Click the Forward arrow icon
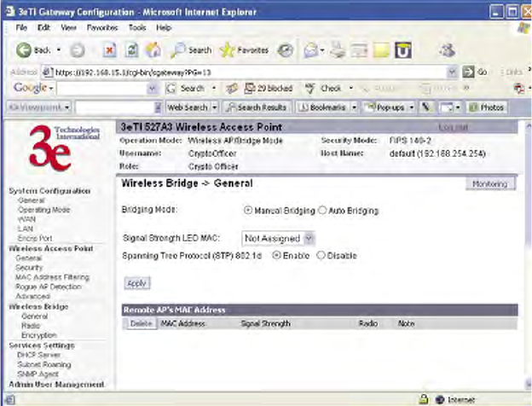Screen dimensions: 532x406 (77, 50)
